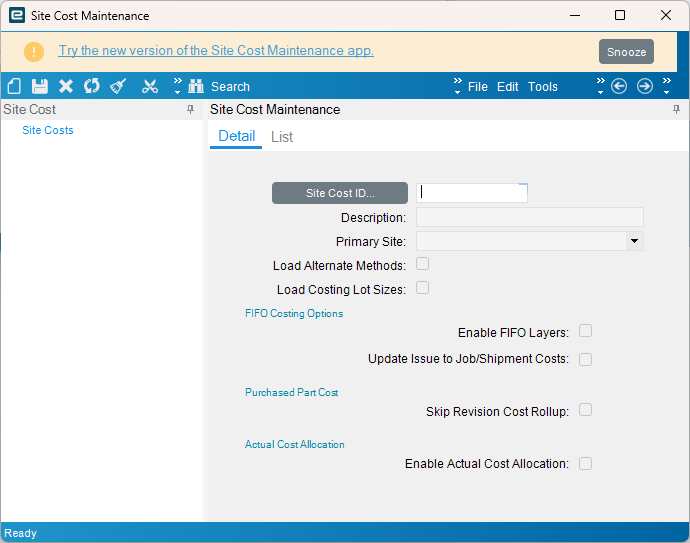The image size is (690, 543).
Task: Toggle Update Issue to Job/Shipment Costs checkbox
Action: click(585, 359)
